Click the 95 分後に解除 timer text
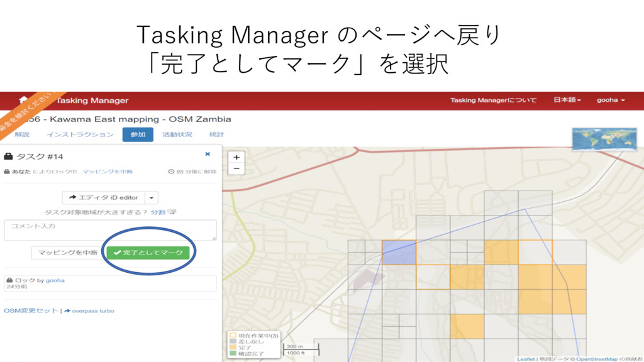 [x=192, y=172]
